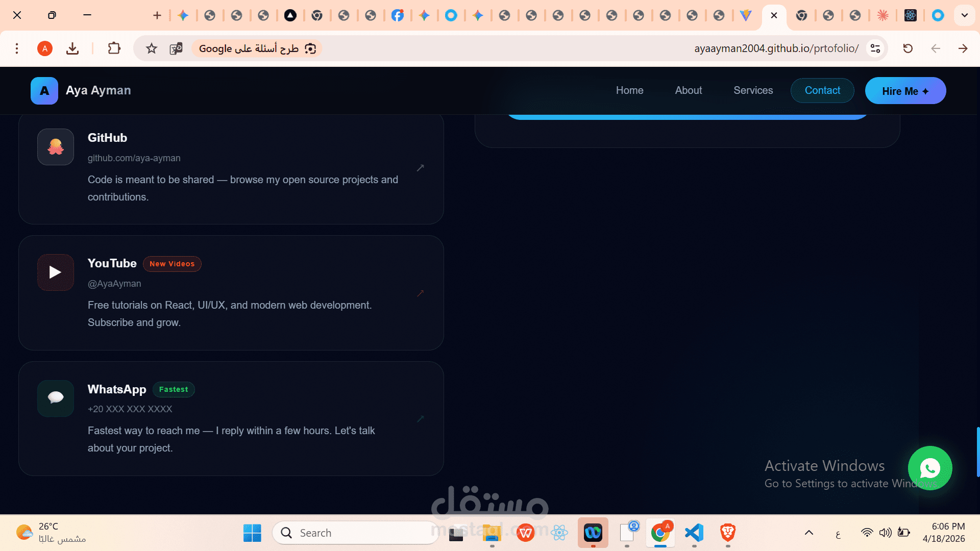The height and width of the screenshot is (551, 980).
Task: Open the site settings icon in address bar
Action: pyautogui.click(x=875, y=48)
